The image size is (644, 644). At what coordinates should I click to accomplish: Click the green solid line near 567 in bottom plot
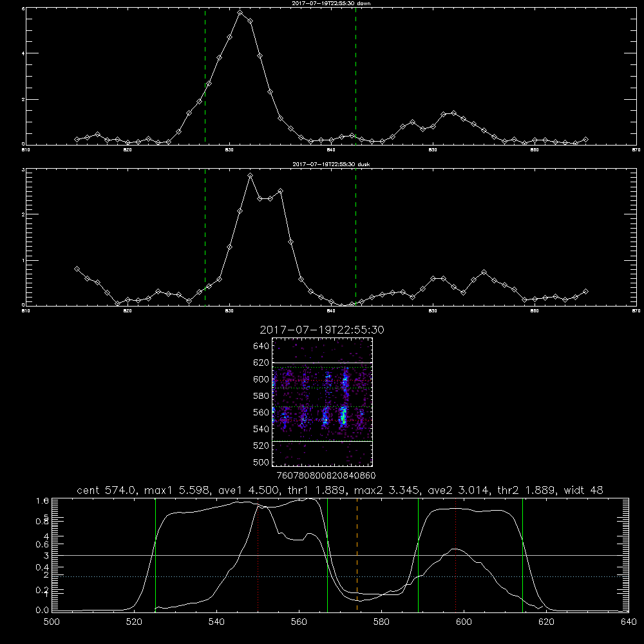(327, 554)
